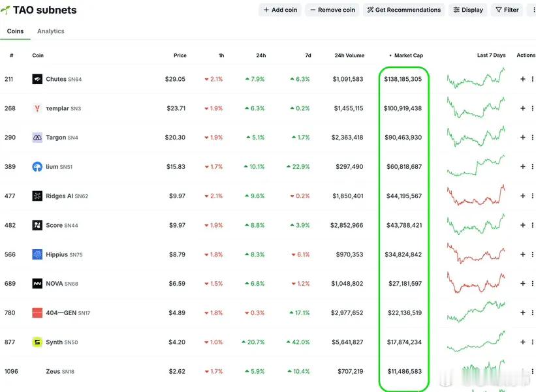536x392 pixels.
Task: Click the Get Recommendations button
Action: point(403,10)
